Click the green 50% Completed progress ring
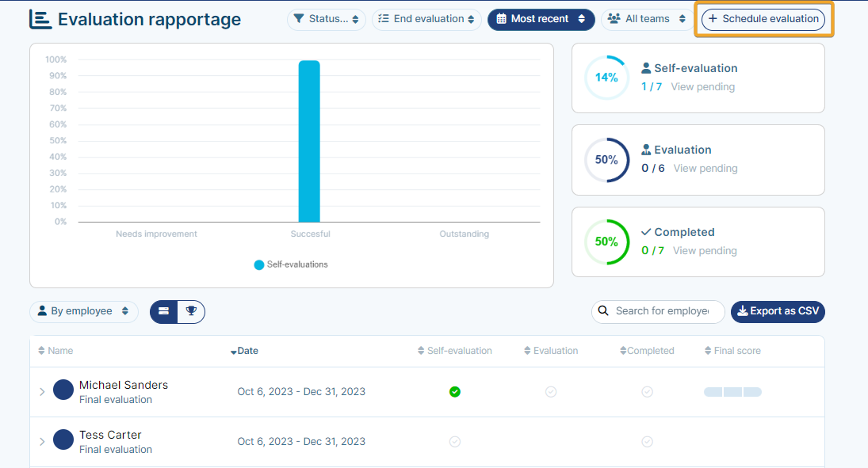 click(606, 242)
